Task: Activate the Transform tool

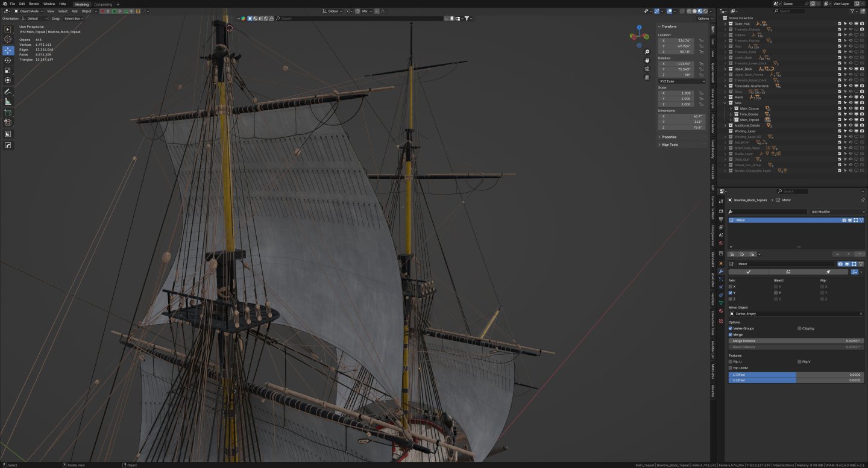Action: (8, 80)
